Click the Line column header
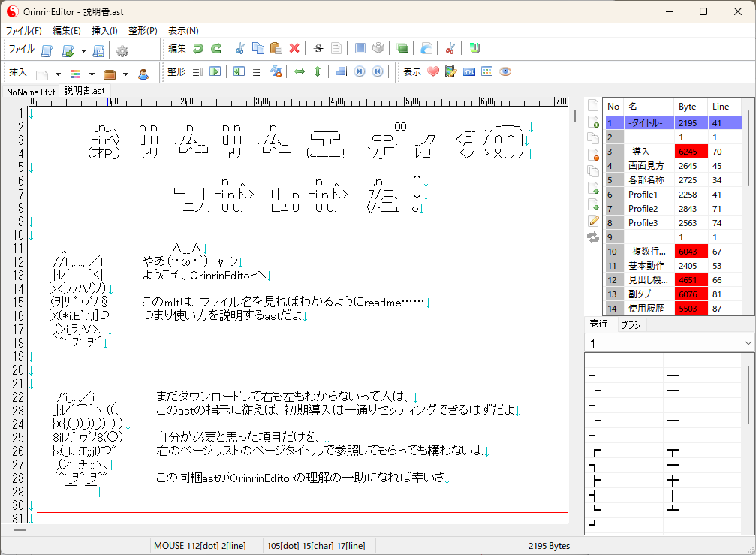The width and height of the screenshot is (756, 555). tap(724, 107)
